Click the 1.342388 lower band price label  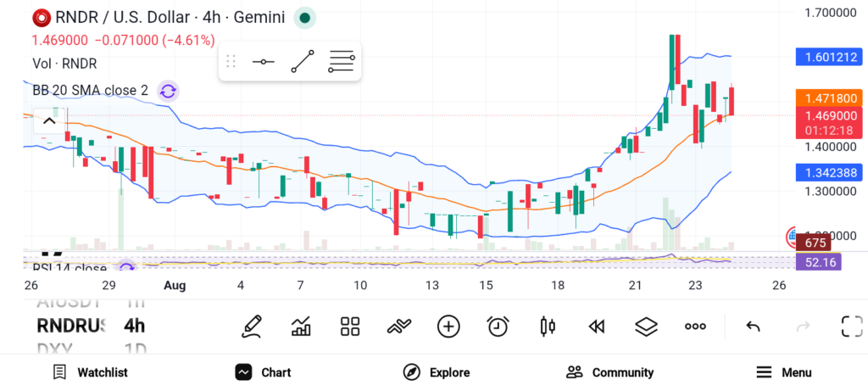point(829,173)
